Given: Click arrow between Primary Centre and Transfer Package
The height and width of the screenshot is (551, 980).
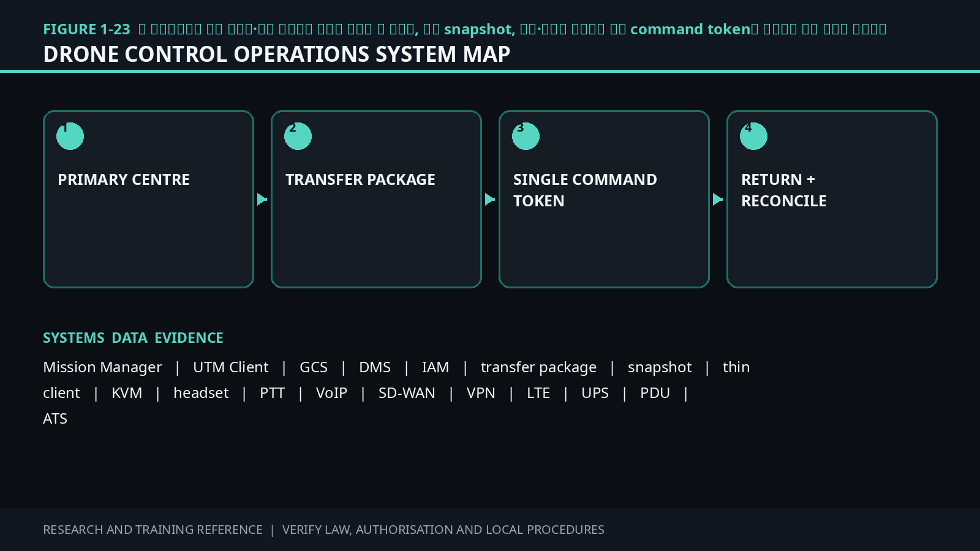Looking at the screenshot, I should [262, 200].
